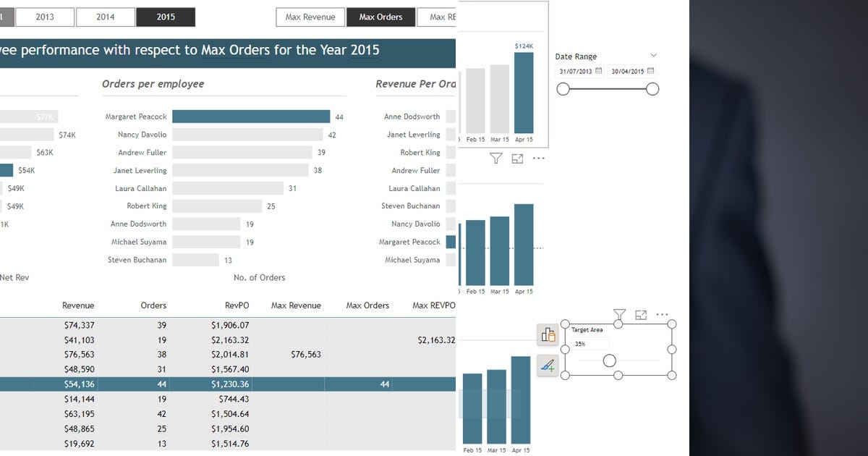Enter focus mode on the Target Area visual
868x456 pixels.
(641, 314)
